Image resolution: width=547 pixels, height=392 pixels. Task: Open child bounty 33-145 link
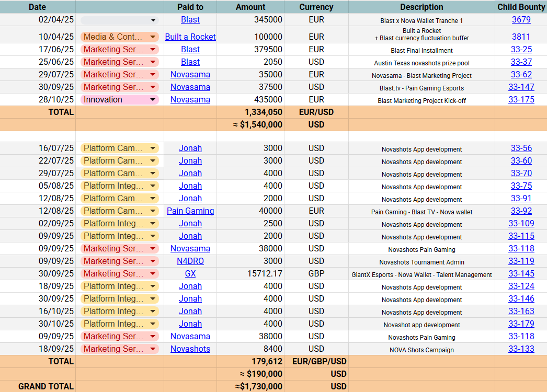(x=521, y=274)
